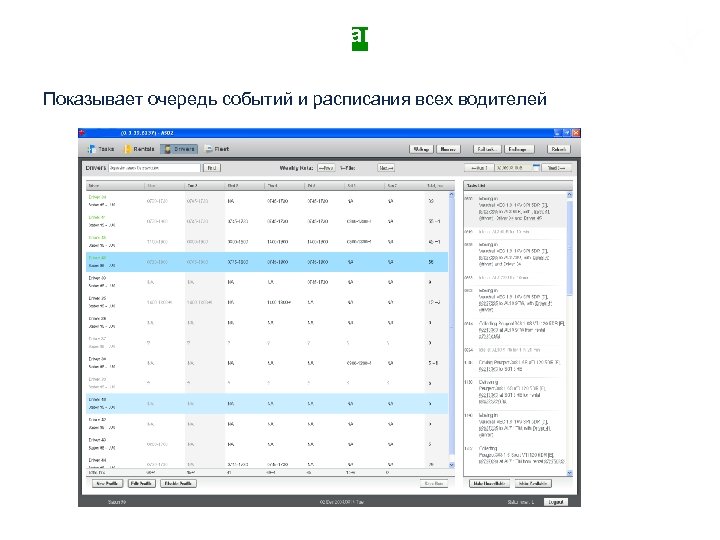Go to previous week in Weekly Rota
Image resolution: width=720 pixels, height=540 pixels.
(326, 168)
